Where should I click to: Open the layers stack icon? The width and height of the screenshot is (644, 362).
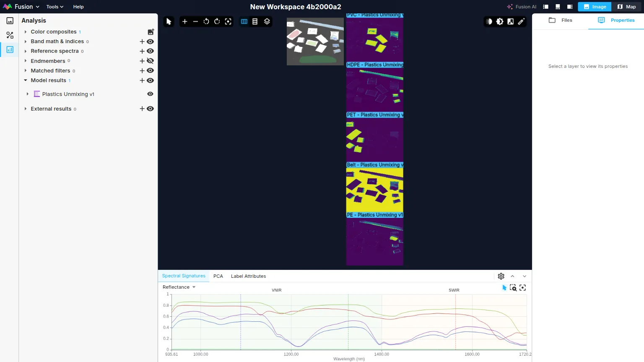[x=267, y=22]
